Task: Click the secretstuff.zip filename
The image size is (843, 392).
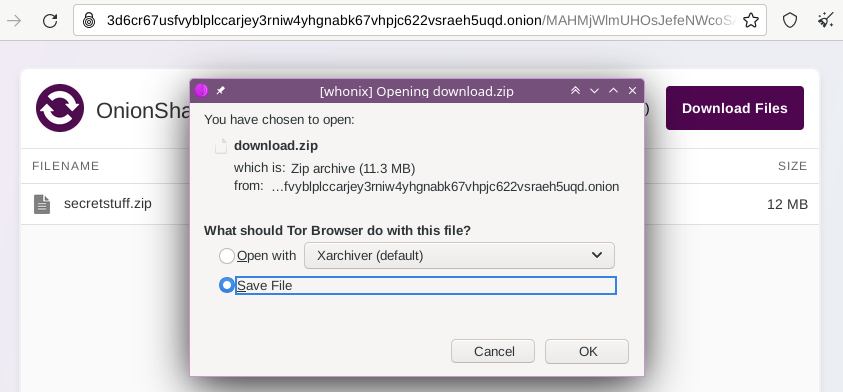Action: point(108,204)
